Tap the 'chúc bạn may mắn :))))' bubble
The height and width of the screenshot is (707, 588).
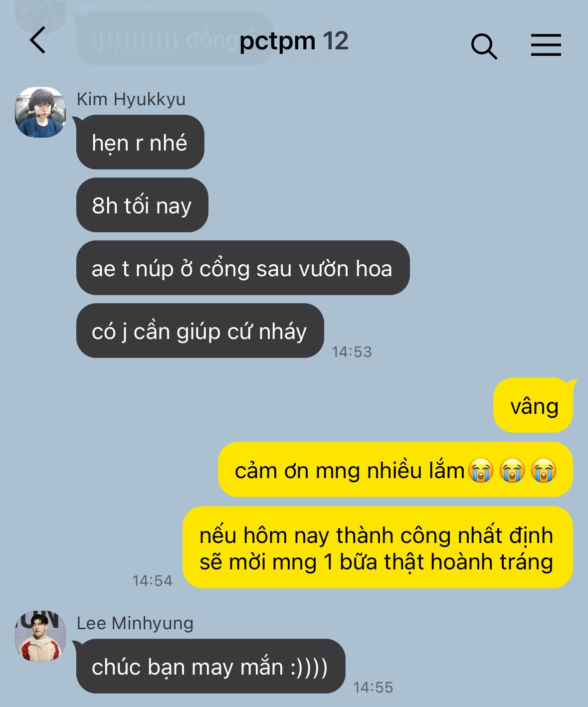tap(210, 666)
